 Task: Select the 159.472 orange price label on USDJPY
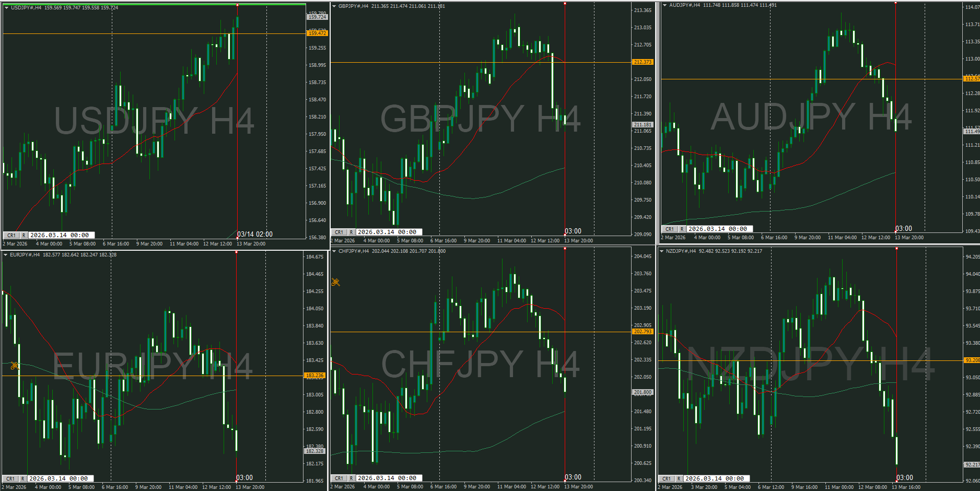click(317, 33)
